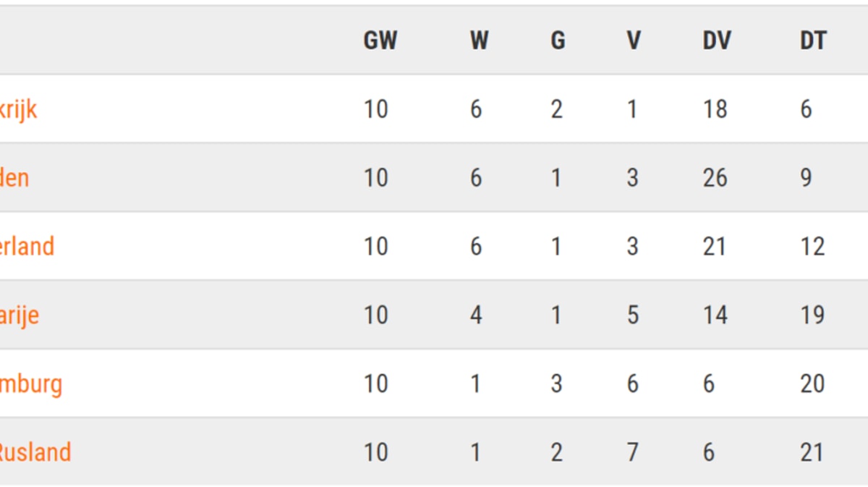Open the Bulgarije team link ending in 'arije'
This screenshot has width=868, height=487.
click(20, 316)
